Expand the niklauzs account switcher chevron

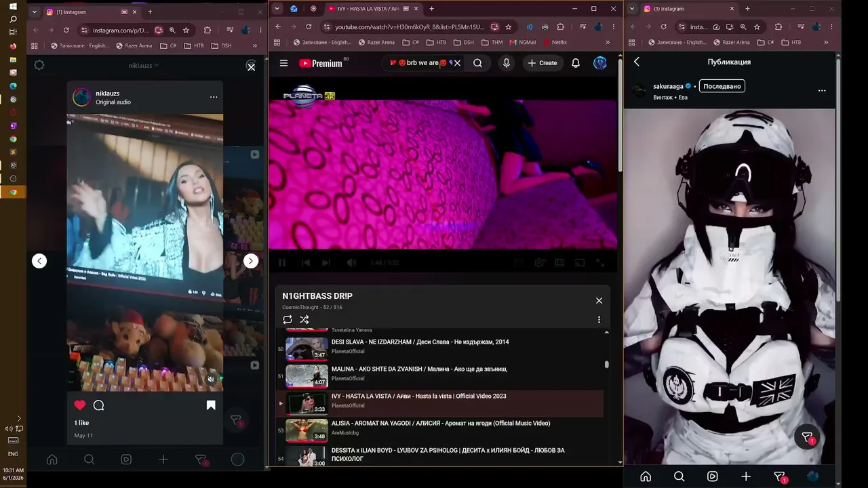tap(157, 65)
